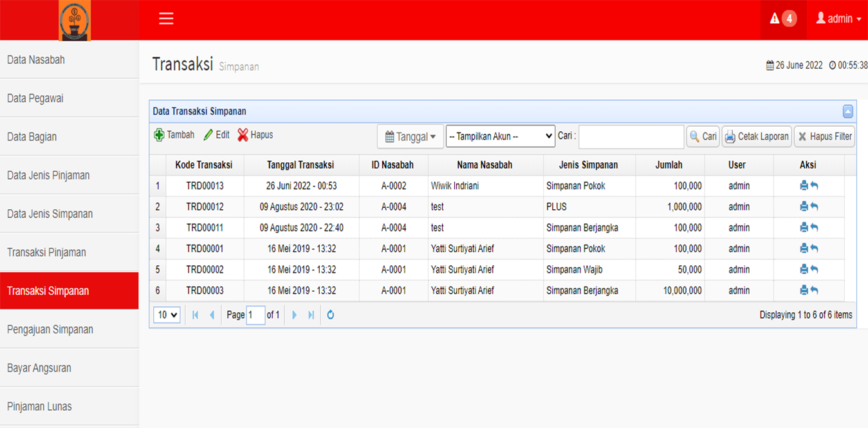
Task: Focus the Cari search input field
Action: pyautogui.click(x=631, y=136)
